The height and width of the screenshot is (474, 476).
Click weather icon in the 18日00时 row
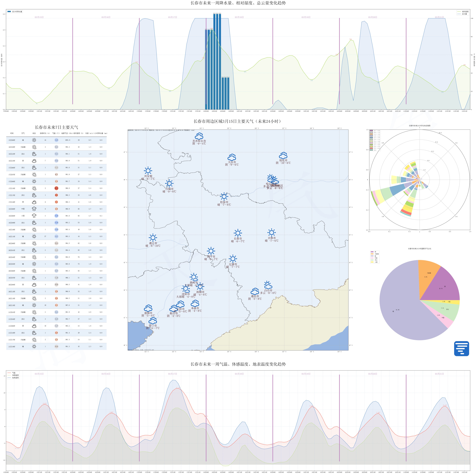34,209
